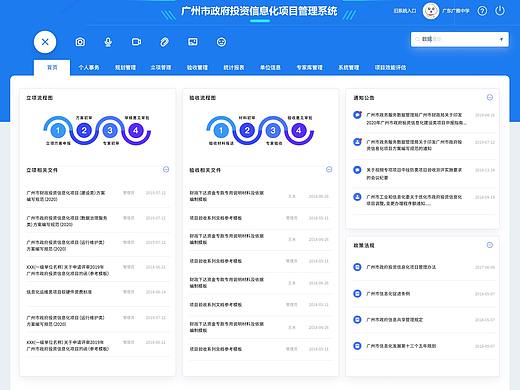Click the power logout icon
520x390 pixels.
pos(500,11)
